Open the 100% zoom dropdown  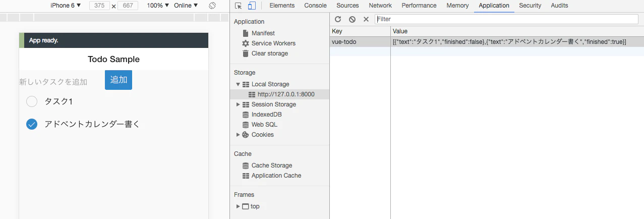[158, 6]
